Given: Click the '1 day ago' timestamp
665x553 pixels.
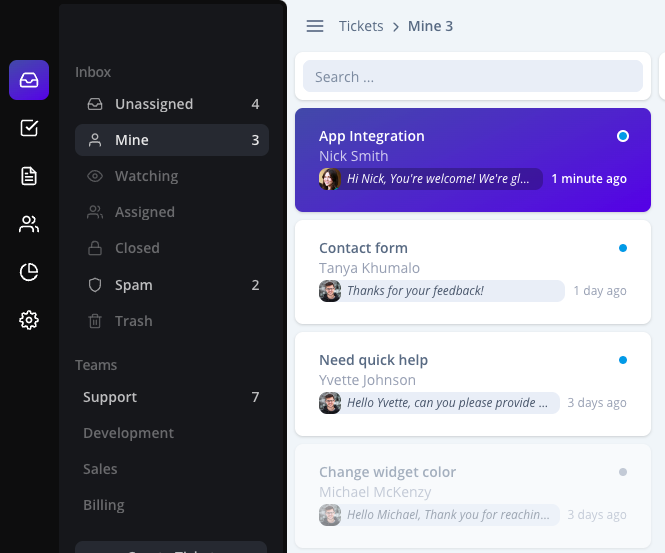Looking at the screenshot, I should click(600, 291).
